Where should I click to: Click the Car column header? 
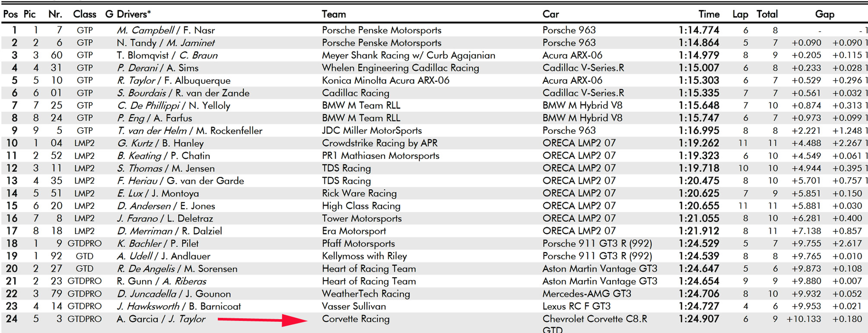point(550,14)
